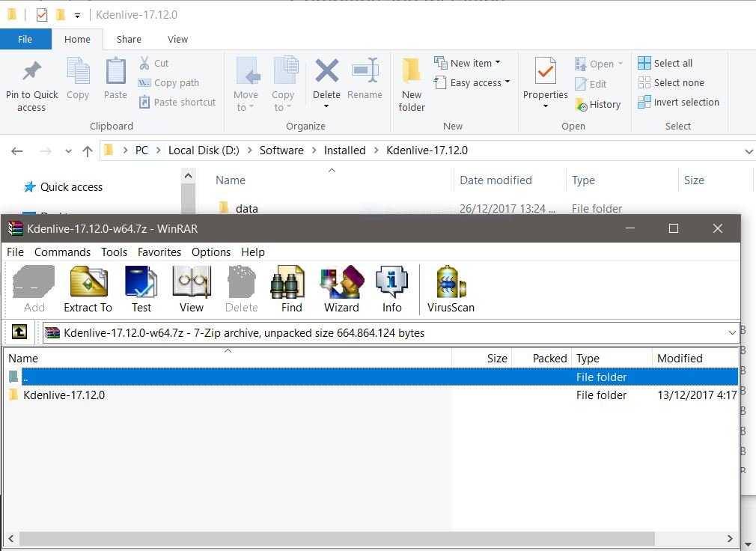
Task: Select Kdenlive-17.12.0 folder in WinRAR
Action: pos(64,395)
